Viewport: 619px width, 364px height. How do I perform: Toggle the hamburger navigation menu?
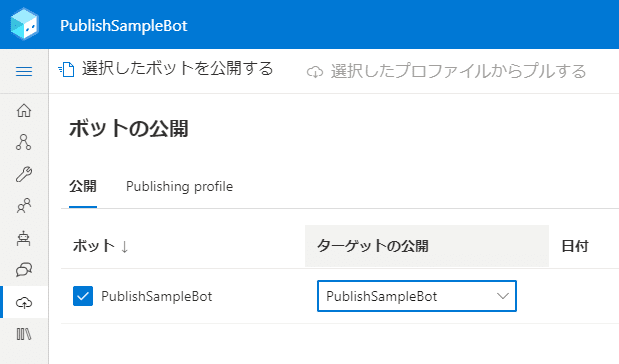pos(24,71)
